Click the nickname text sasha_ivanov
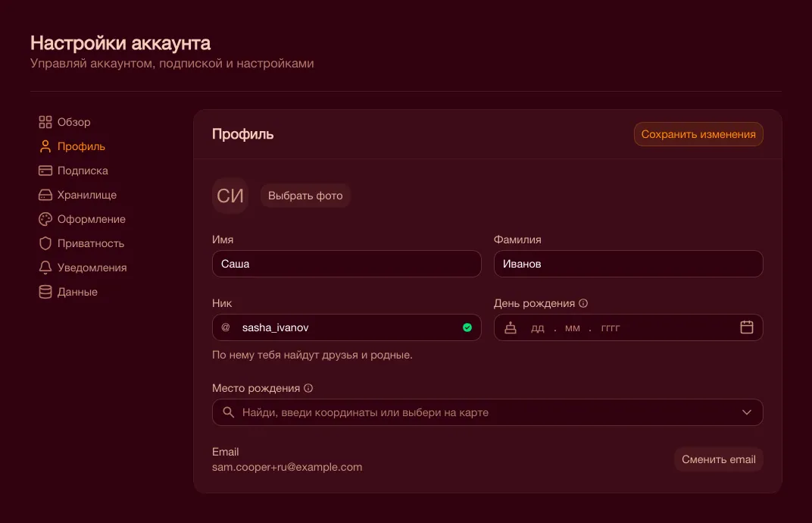This screenshot has width=812, height=523. [276, 327]
